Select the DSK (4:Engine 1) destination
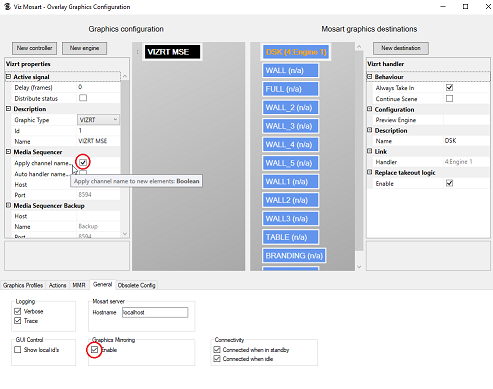 coord(296,52)
